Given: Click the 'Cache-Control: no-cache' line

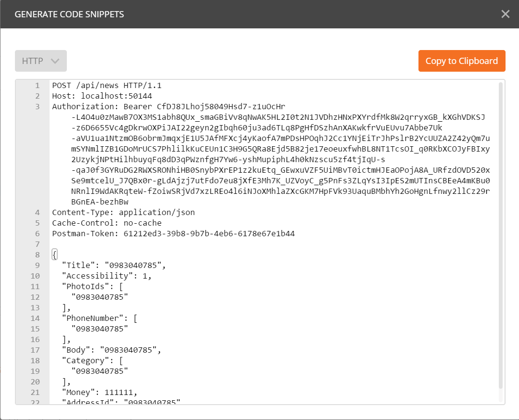Looking at the screenshot, I should point(107,223).
